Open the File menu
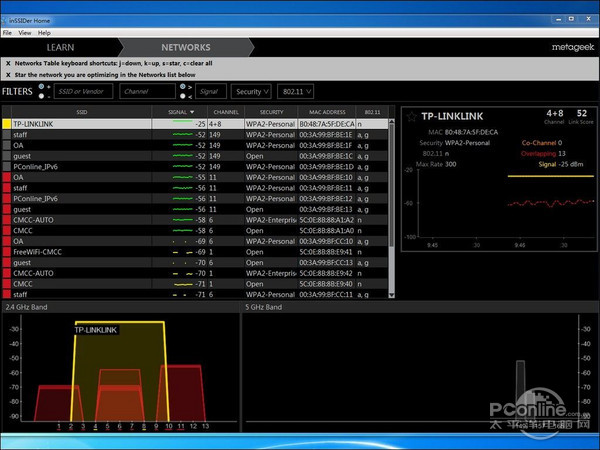 pos(8,33)
